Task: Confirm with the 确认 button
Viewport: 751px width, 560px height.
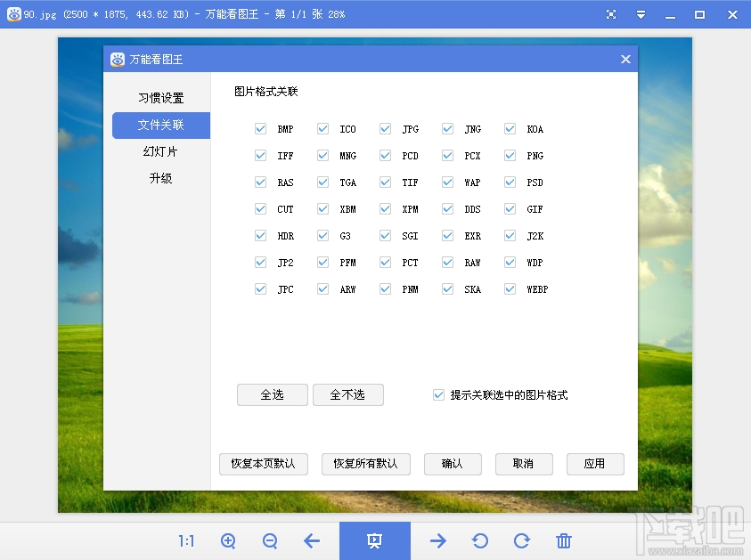Action: click(x=453, y=464)
